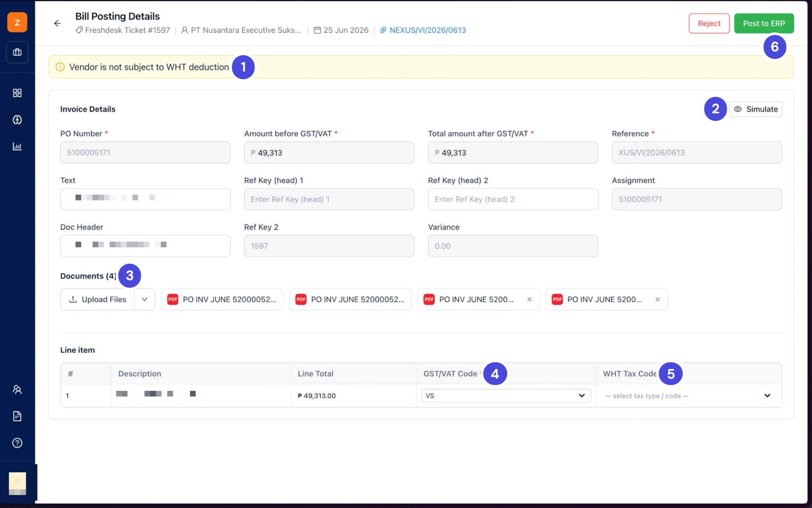The image size is (812, 508).
Task: Expand the Upload Files dropdown arrow
Action: tap(145, 299)
